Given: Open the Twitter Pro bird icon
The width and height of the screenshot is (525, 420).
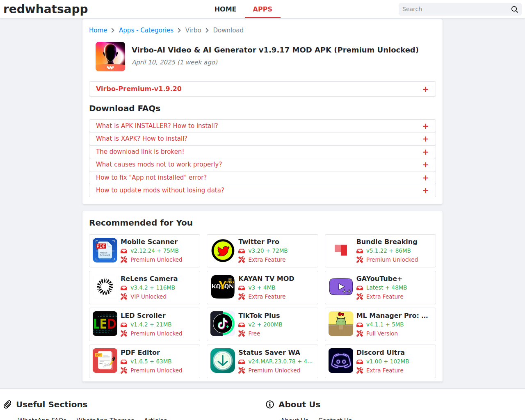Looking at the screenshot, I should tap(223, 250).
